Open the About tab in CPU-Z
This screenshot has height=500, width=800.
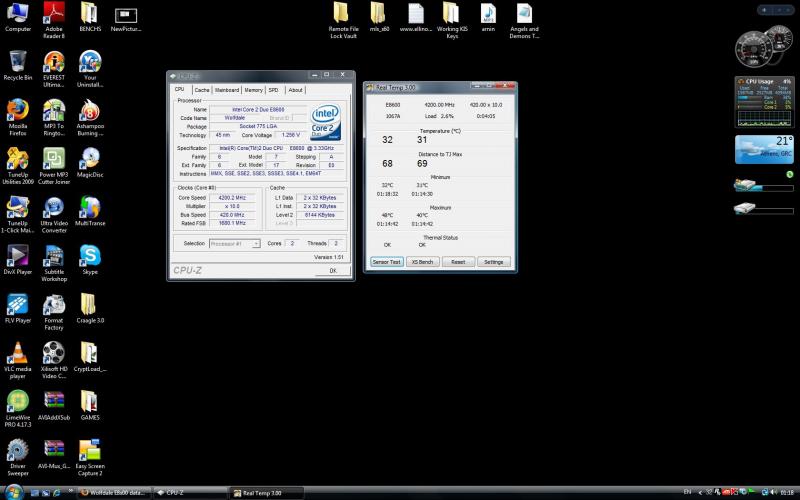click(x=295, y=90)
